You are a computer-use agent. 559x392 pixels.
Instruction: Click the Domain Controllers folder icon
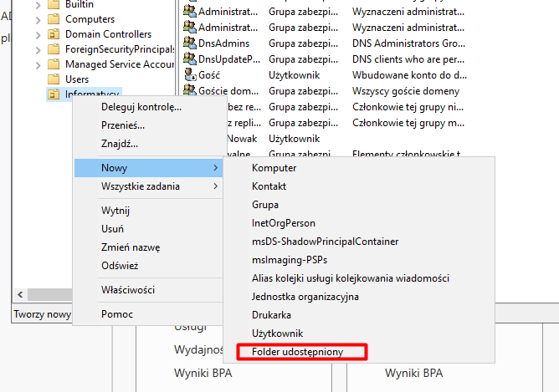tap(53, 34)
